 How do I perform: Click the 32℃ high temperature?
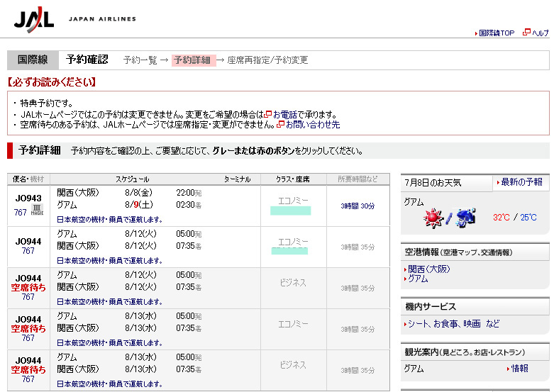pos(502,218)
